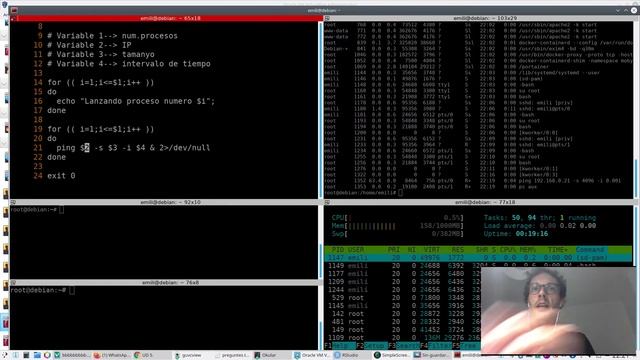Select htop row for PID 1149
Screen dimensions: 640x360
tap(478, 266)
